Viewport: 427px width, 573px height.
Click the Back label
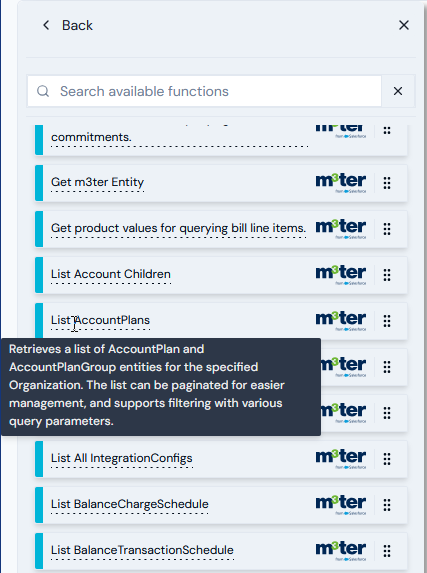coord(77,25)
